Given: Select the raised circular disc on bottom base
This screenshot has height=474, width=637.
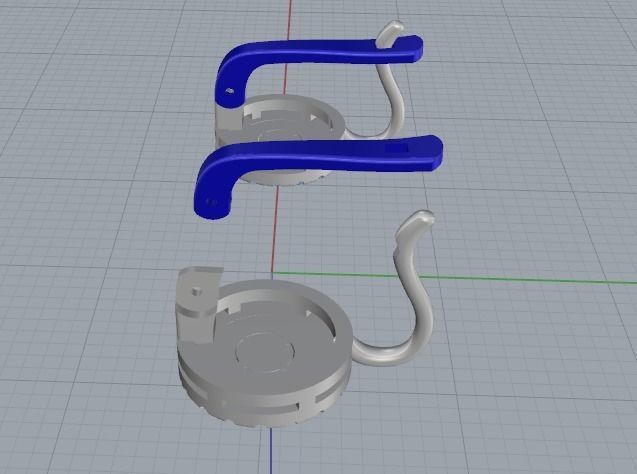Looking at the screenshot, I should point(265,352).
